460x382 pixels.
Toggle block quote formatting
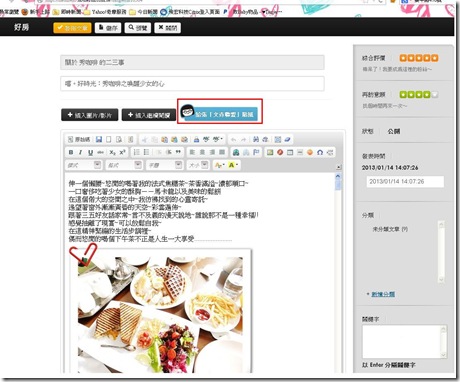[x=178, y=152]
